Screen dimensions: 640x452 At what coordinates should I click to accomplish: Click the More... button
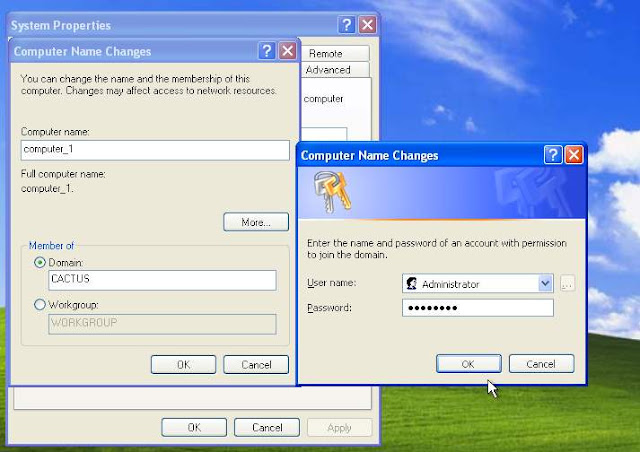256,222
